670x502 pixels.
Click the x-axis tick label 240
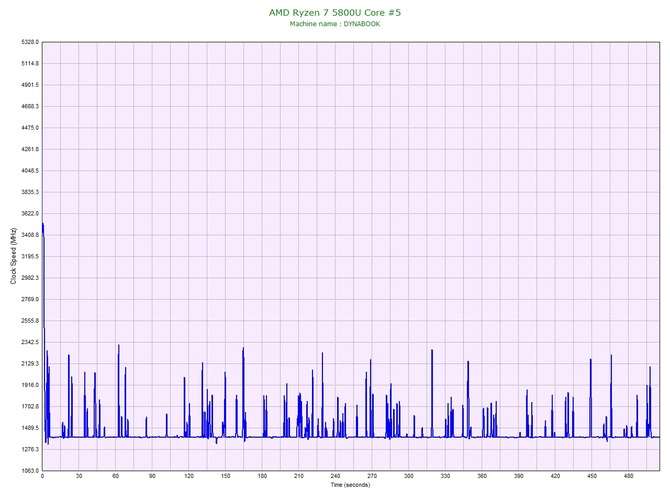click(335, 476)
